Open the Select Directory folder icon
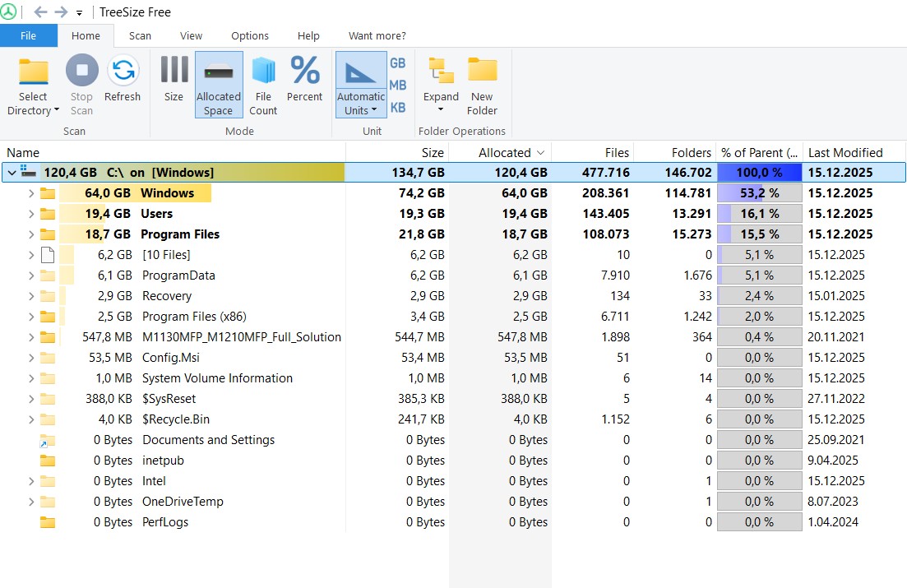Screen dimensions: 907x588 tap(33, 72)
